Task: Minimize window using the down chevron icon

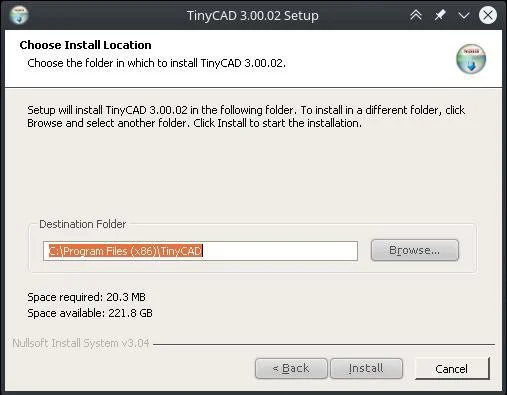Action: pyautogui.click(x=464, y=15)
